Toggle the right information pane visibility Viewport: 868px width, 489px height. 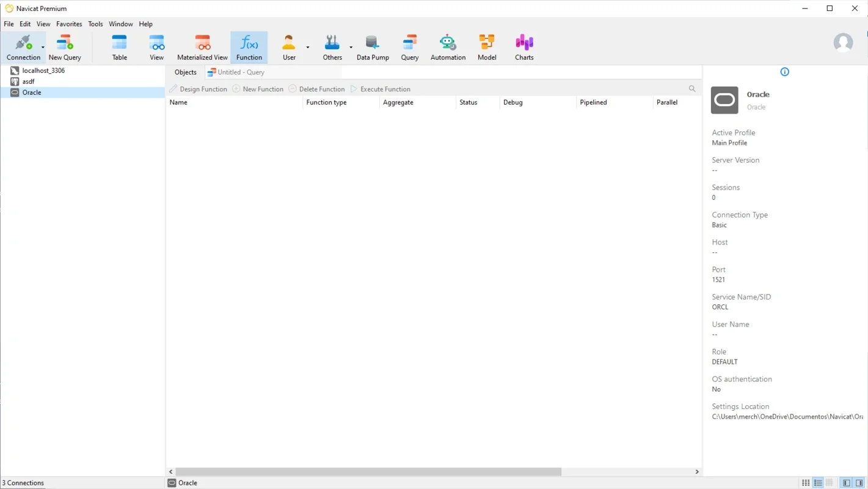(859, 483)
